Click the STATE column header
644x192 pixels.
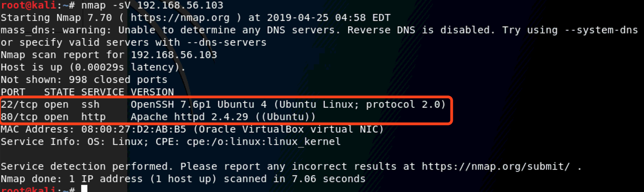[x=59, y=92]
